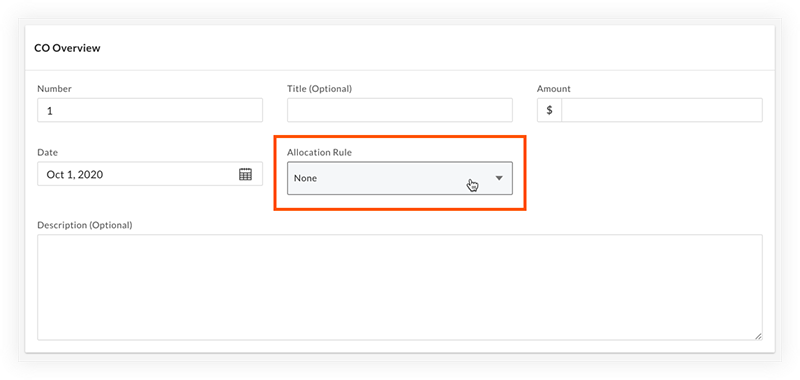
Task: Open the calendar picker icon in Date
Action: 245,174
